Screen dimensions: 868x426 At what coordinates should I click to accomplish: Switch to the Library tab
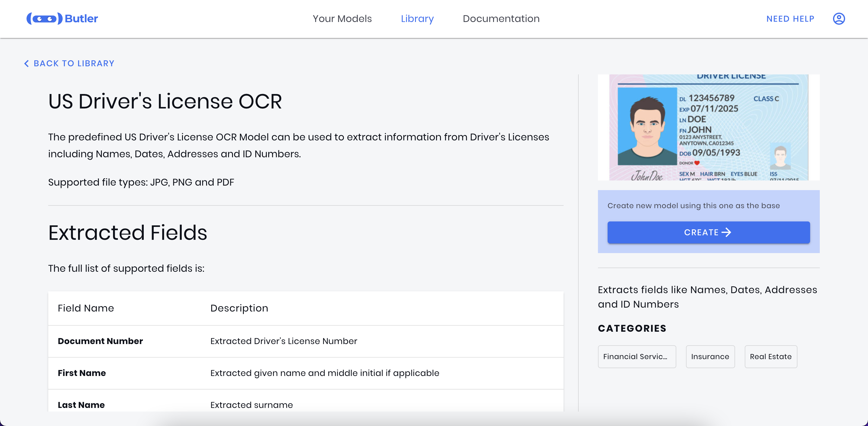click(417, 18)
